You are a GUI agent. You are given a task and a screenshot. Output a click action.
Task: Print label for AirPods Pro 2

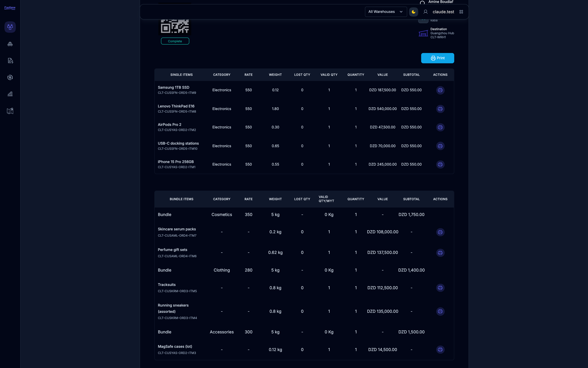440,127
